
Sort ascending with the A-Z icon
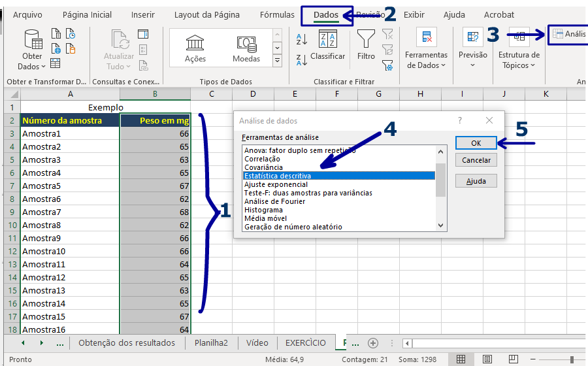point(301,39)
